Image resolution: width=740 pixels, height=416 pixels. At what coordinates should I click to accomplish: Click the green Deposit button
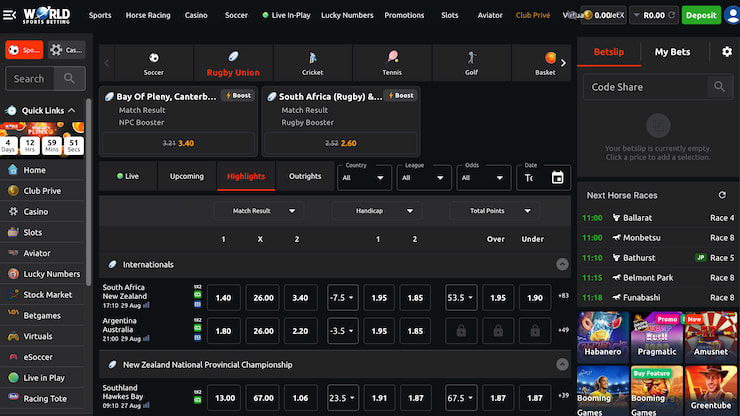coord(701,15)
